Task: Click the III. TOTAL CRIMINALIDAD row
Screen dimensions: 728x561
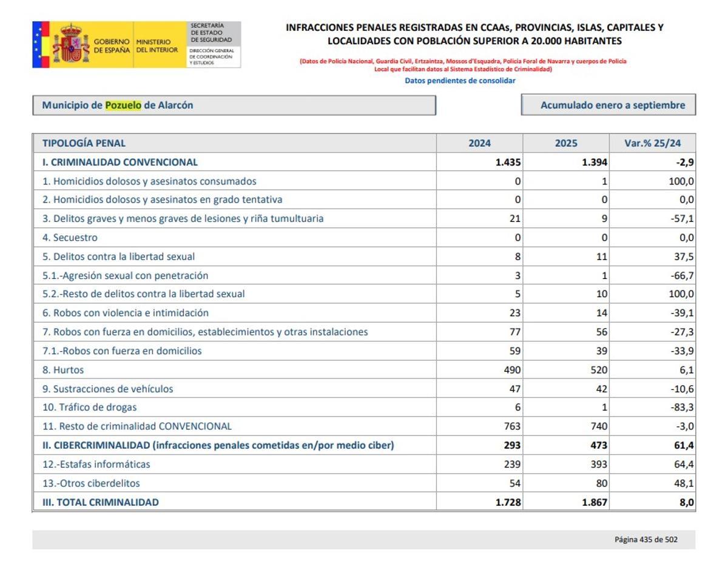Action: tap(98, 502)
